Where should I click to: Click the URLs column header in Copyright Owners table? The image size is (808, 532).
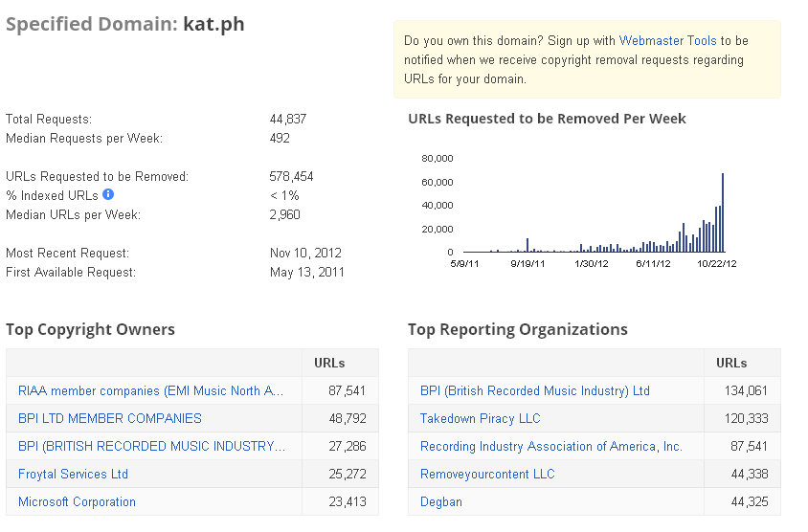tap(329, 363)
